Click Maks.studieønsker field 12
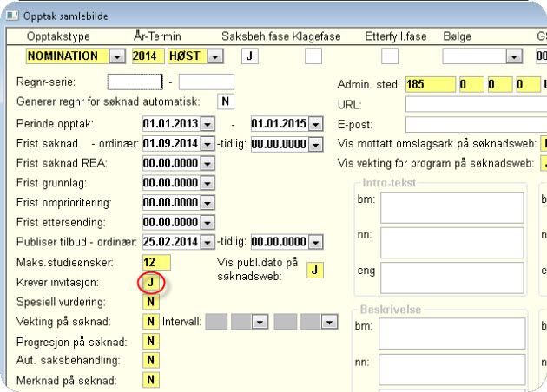 click(156, 263)
